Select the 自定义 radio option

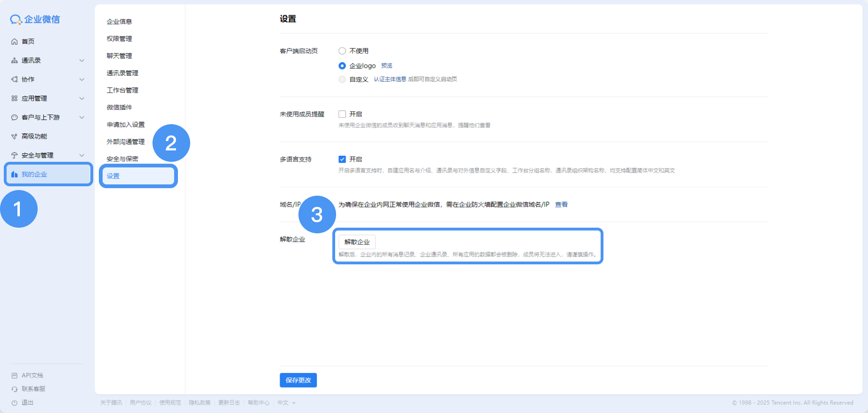(342, 79)
